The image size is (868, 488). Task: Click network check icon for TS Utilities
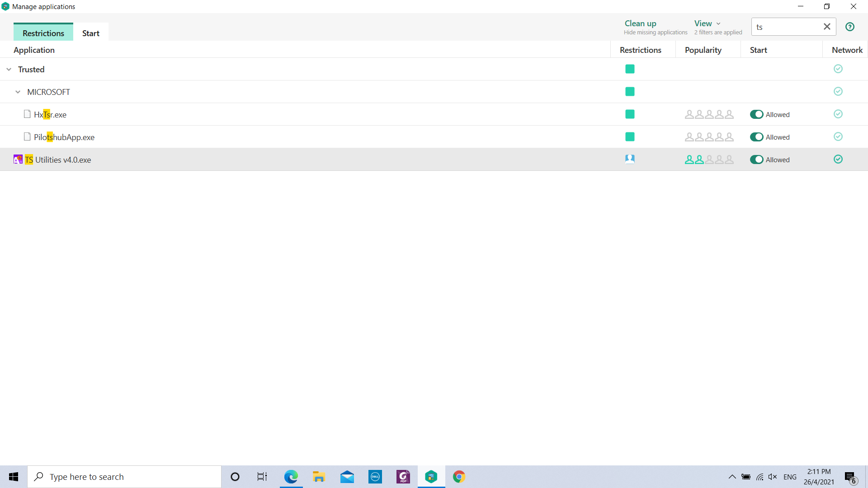(838, 159)
